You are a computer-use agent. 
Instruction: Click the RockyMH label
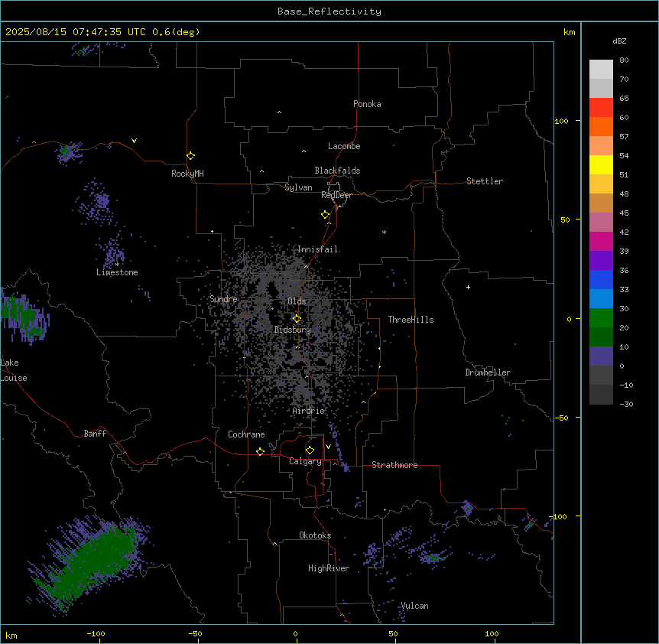(x=187, y=174)
